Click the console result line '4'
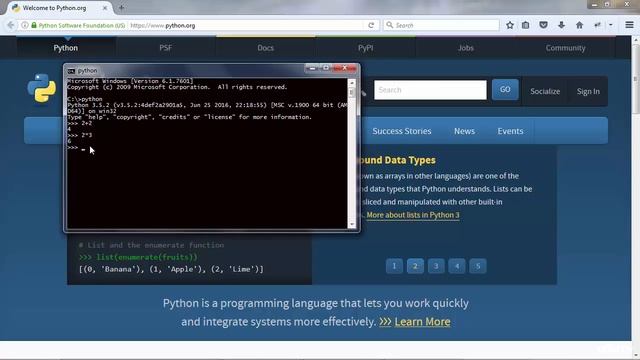The height and width of the screenshot is (360, 640). coord(69,129)
